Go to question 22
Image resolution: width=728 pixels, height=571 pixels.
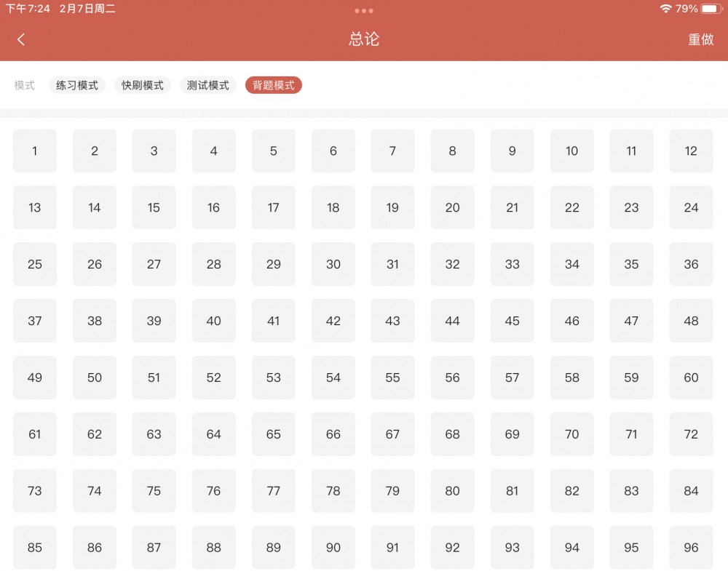point(572,207)
